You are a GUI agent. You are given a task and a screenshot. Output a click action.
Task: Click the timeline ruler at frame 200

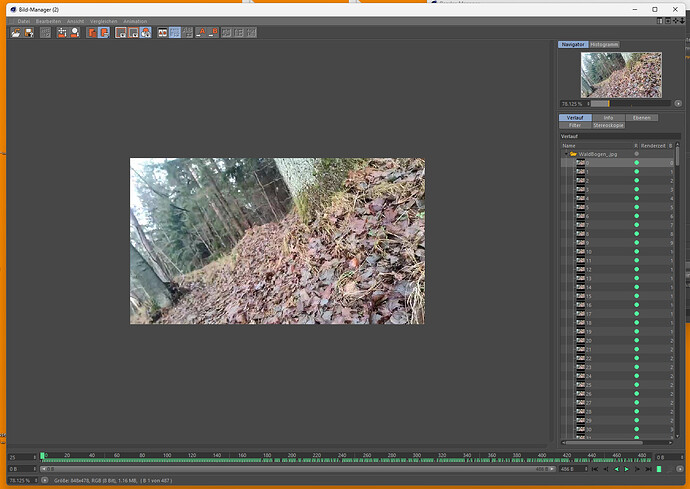tap(291, 456)
